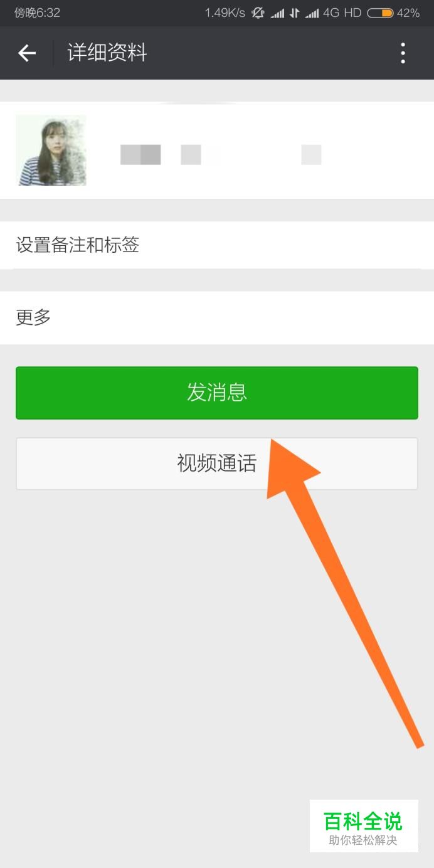Image resolution: width=434 pixels, height=868 pixels.
Task: Expand the 更多 row
Action: pyautogui.click(x=217, y=317)
